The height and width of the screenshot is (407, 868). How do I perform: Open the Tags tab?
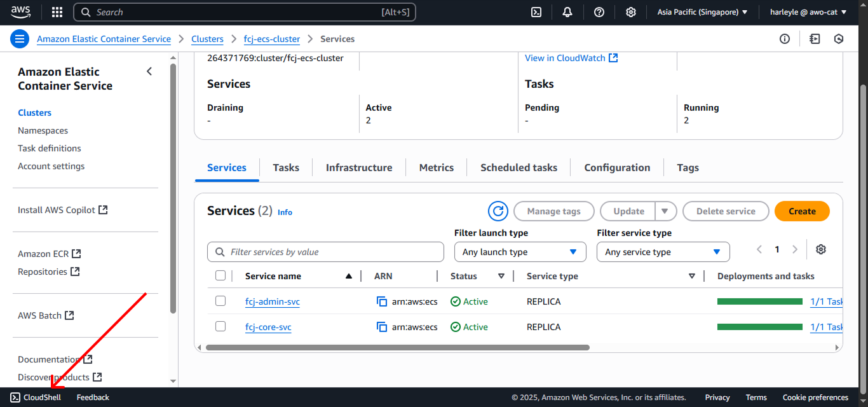tap(688, 168)
